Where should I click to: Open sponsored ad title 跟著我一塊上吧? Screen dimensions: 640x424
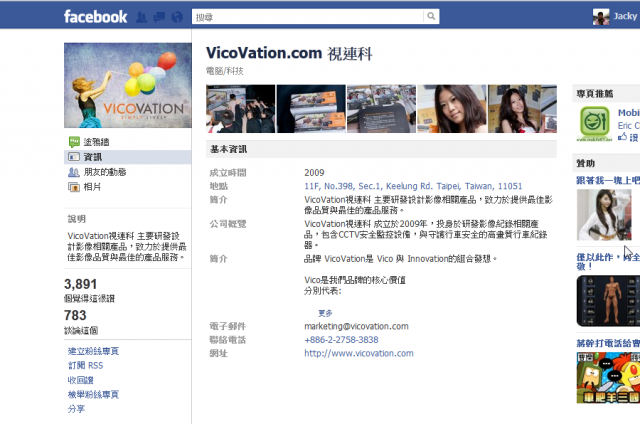(x=608, y=180)
